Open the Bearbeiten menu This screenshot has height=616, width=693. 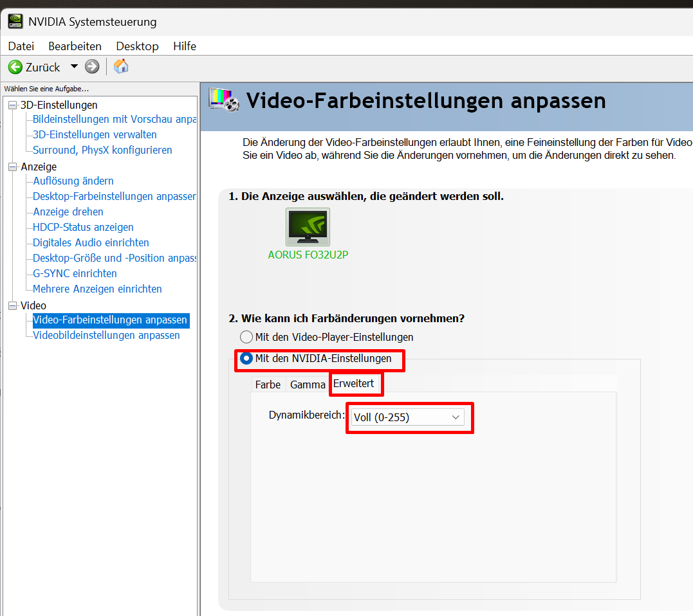pos(75,46)
